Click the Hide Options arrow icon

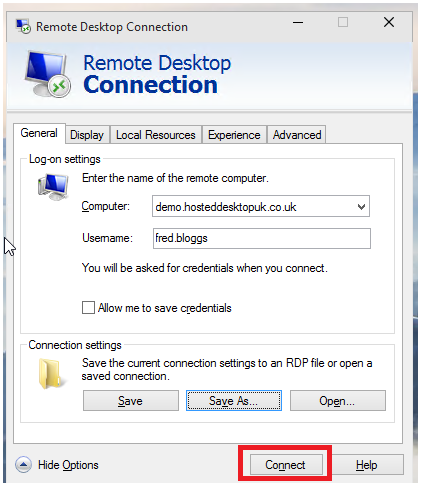click(23, 464)
